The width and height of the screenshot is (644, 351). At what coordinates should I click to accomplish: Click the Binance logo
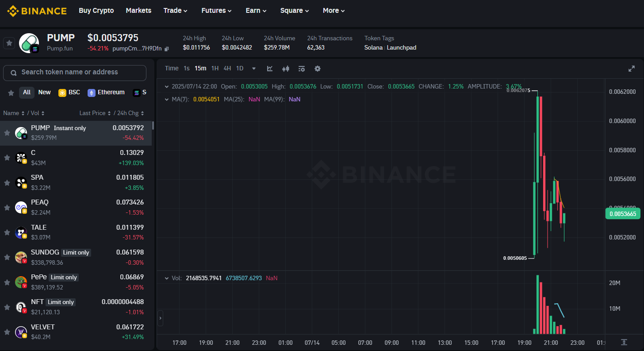point(37,11)
